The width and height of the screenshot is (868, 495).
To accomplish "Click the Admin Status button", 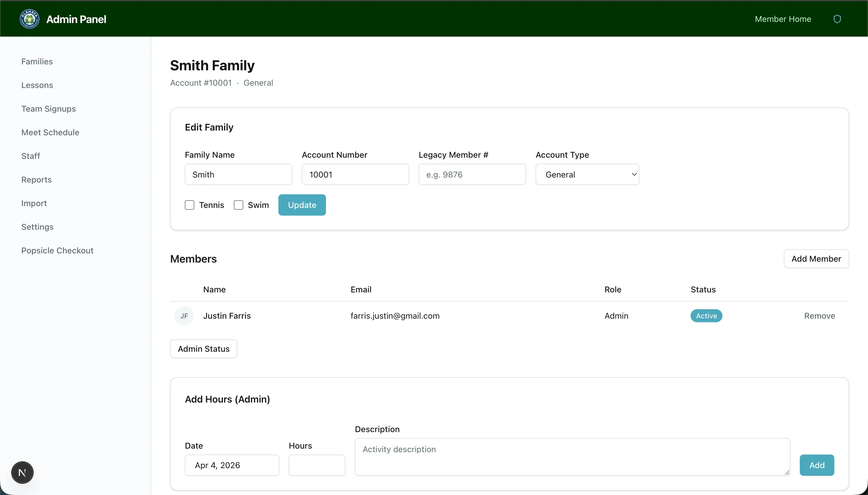I will point(204,349).
